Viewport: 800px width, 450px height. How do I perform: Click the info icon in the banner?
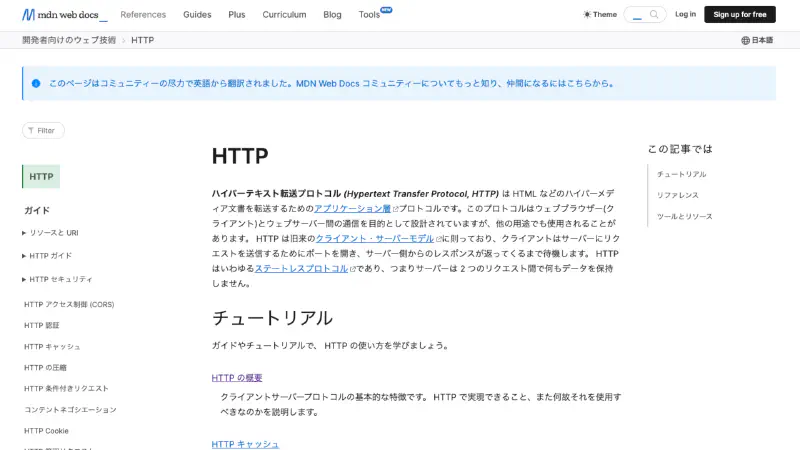click(x=36, y=84)
